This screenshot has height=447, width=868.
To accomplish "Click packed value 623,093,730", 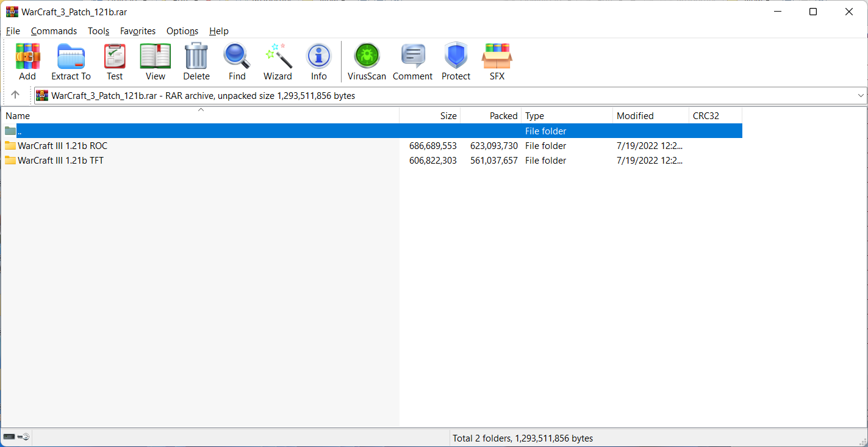I will tap(494, 146).
